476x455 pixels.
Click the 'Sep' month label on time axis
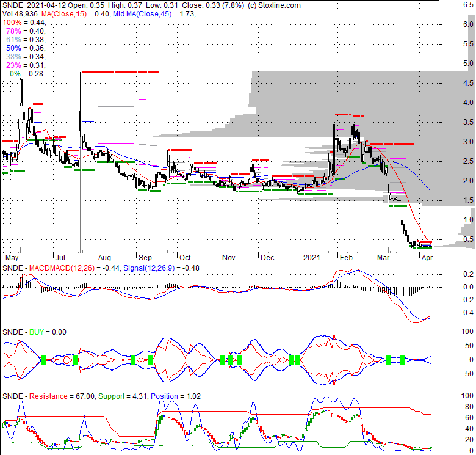[x=145, y=258]
